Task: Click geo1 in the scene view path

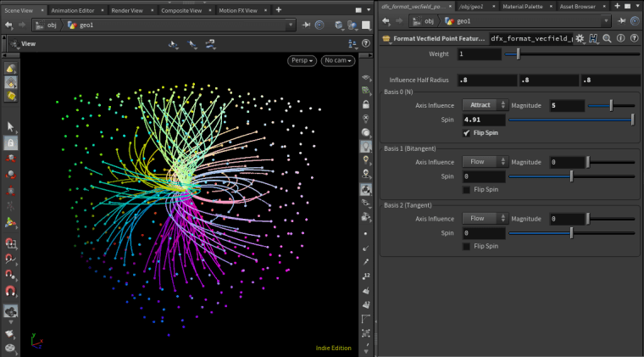Action: click(x=85, y=25)
